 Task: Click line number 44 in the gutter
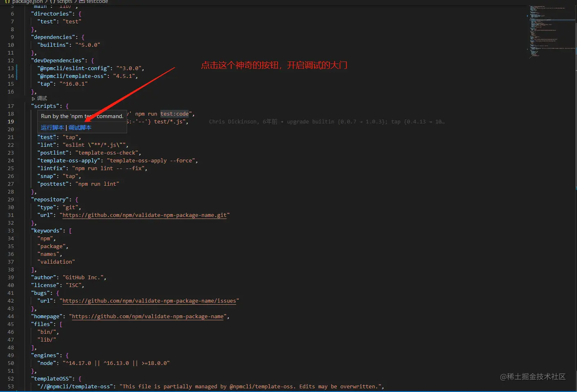coord(11,317)
